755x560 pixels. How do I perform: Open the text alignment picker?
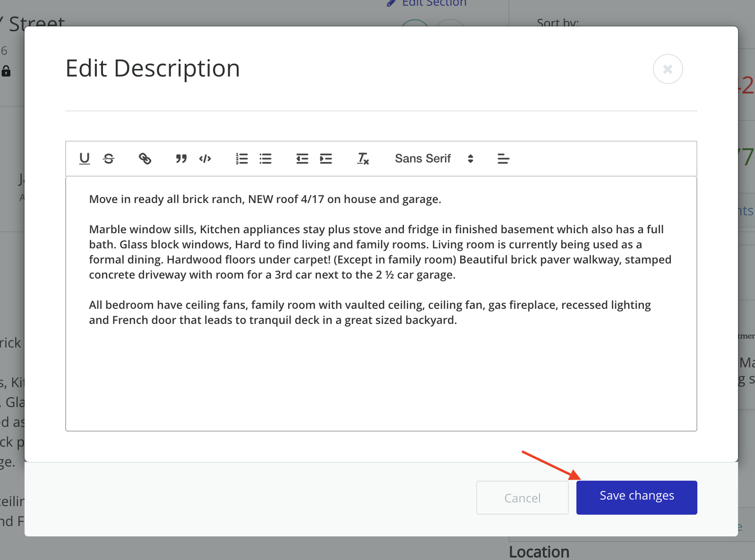(x=503, y=159)
